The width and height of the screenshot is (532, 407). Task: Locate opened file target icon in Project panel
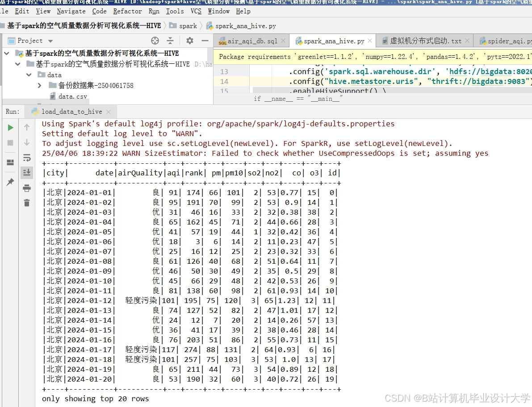pos(155,41)
